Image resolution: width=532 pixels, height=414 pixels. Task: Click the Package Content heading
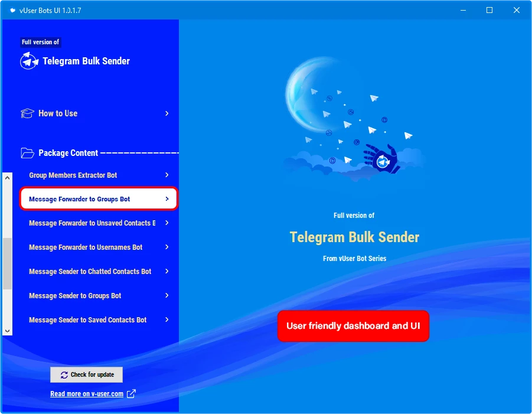(68, 153)
